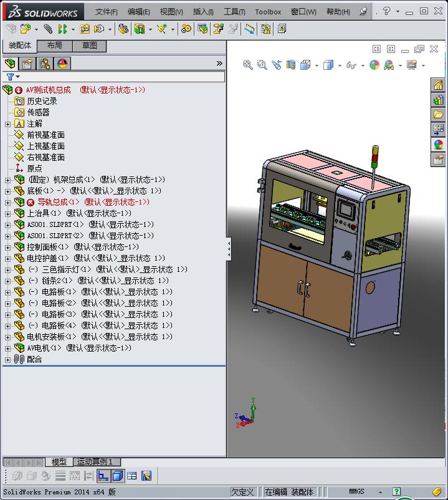This screenshot has height=500, width=448.
Task: Collapse the feature tree panel handle
Action: [229, 249]
